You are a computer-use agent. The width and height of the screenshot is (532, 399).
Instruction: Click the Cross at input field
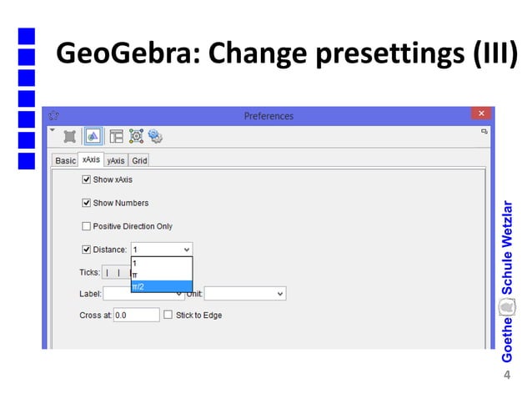tap(135, 315)
